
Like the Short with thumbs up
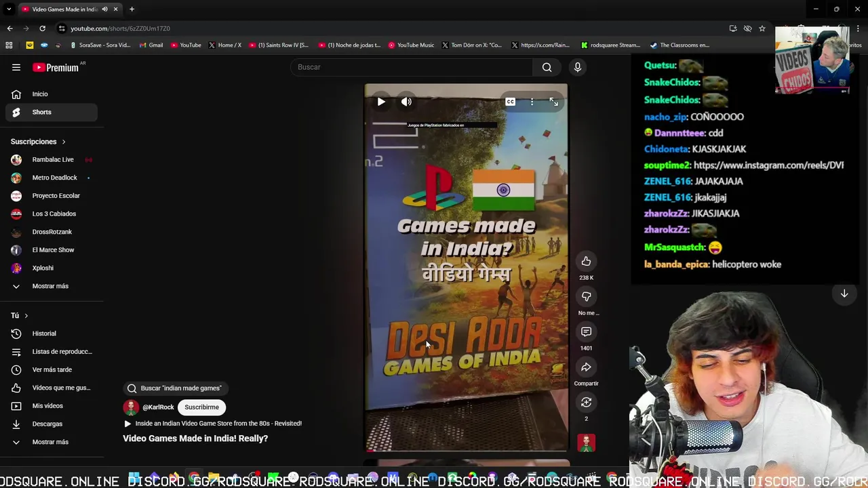pos(586,261)
